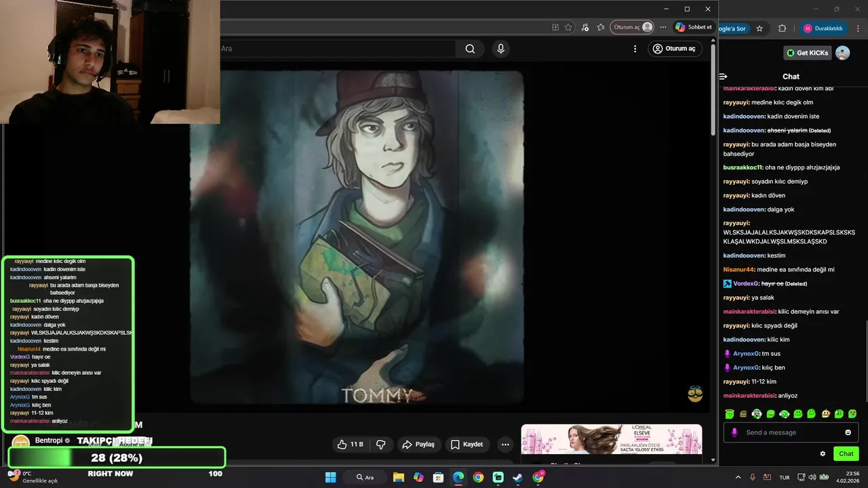Open Kick chat settings gear
This screenshot has height=488, width=868.
[x=823, y=454]
